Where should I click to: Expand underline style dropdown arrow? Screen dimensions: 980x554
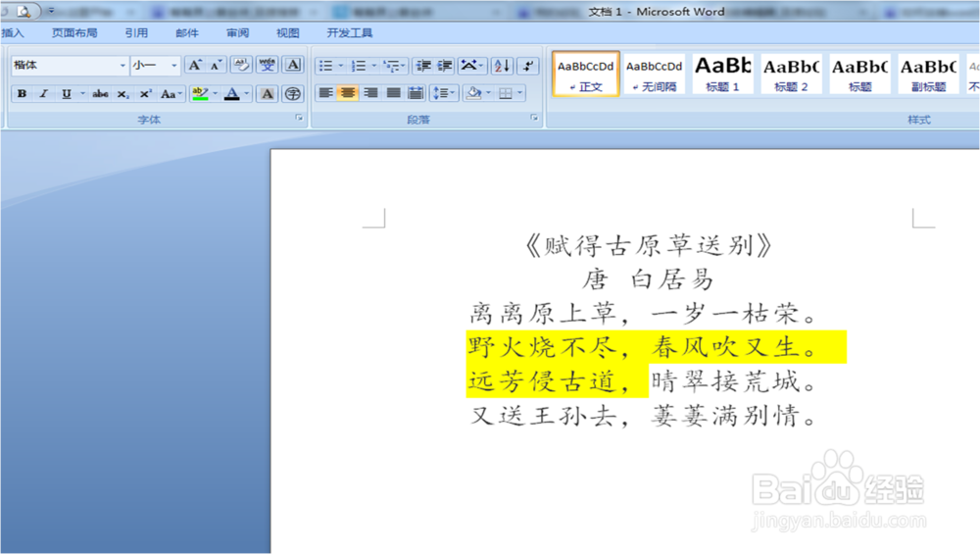pyautogui.click(x=82, y=94)
